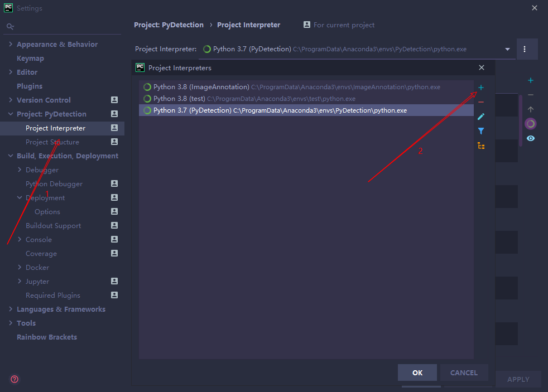The image size is (548, 392).
Task: Open Buildout Support settings page
Action: [53, 226]
